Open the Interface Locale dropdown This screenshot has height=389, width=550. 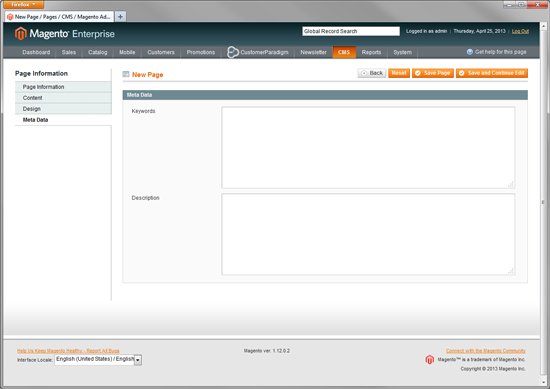pyautogui.click(x=98, y=360)
